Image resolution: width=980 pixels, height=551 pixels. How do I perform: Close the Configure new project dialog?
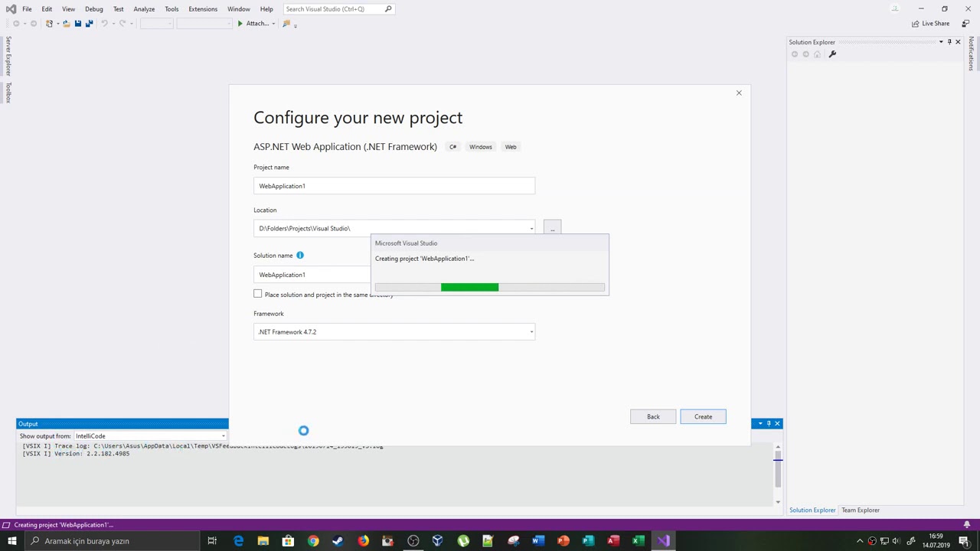pos(739,93)
